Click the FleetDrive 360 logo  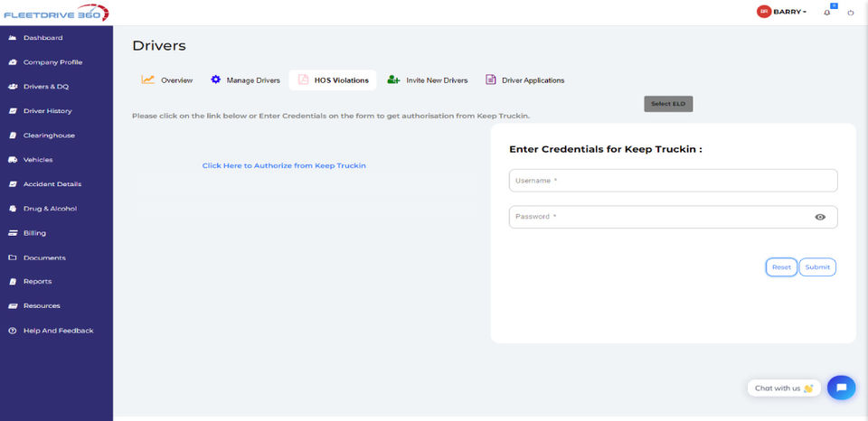coord(56,13)
